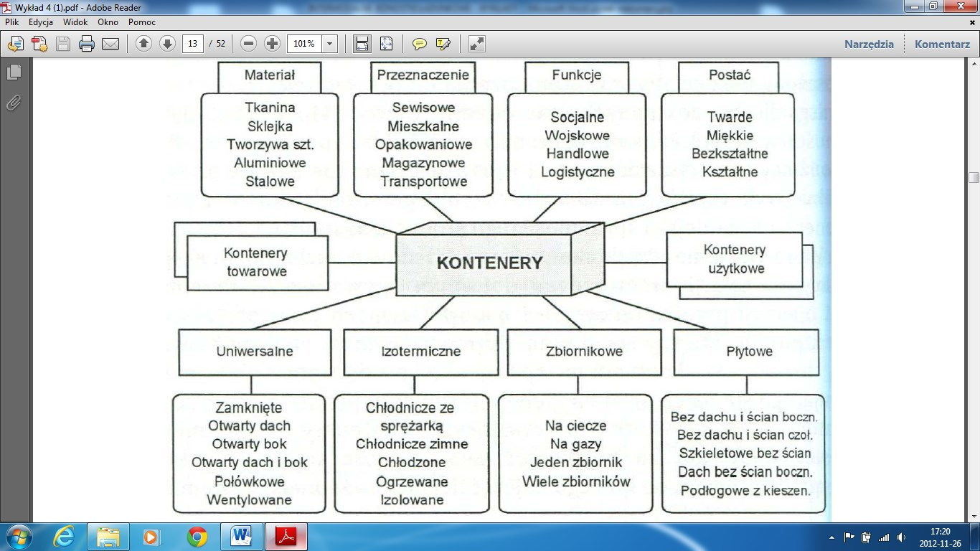Close the menu bar with X
The image size is (980, 551).
(971, 22)
